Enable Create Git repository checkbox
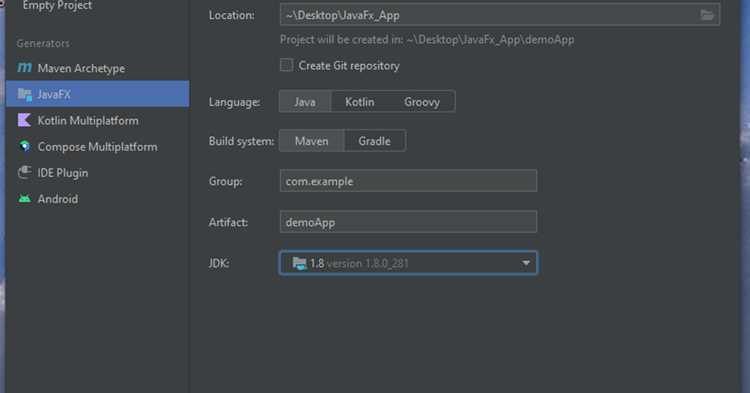The width and height of the screenshot is (750, 393). pyautogui.click(x=287, y=65)
